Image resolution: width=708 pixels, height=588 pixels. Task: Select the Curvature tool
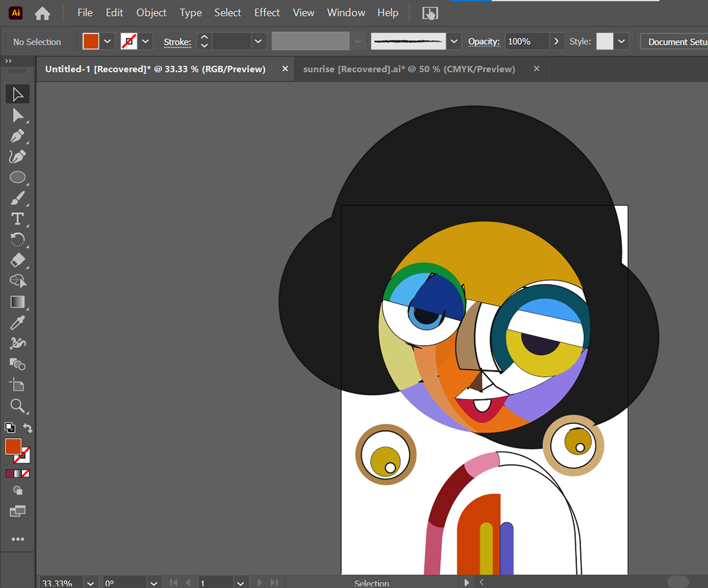click(18, 156)
